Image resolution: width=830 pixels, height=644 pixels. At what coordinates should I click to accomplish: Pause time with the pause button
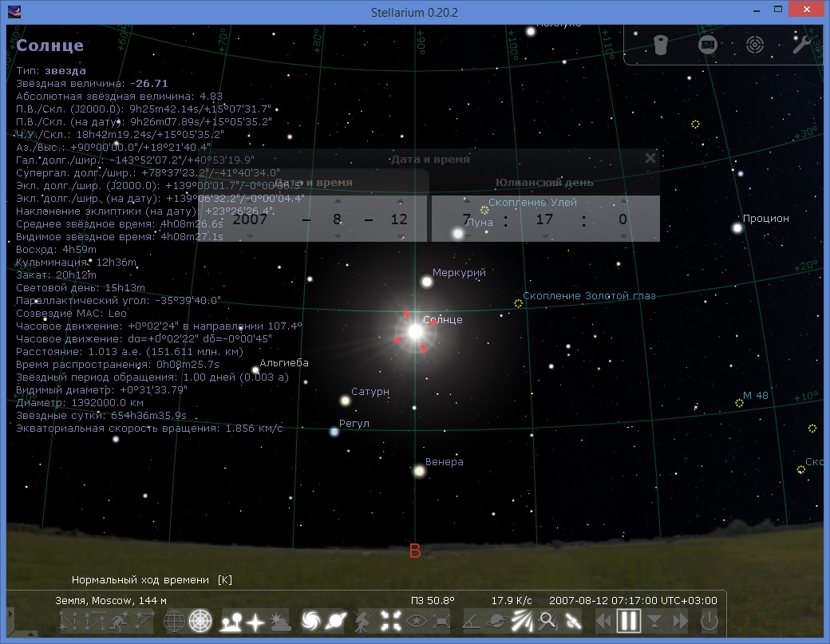point(629,620)
